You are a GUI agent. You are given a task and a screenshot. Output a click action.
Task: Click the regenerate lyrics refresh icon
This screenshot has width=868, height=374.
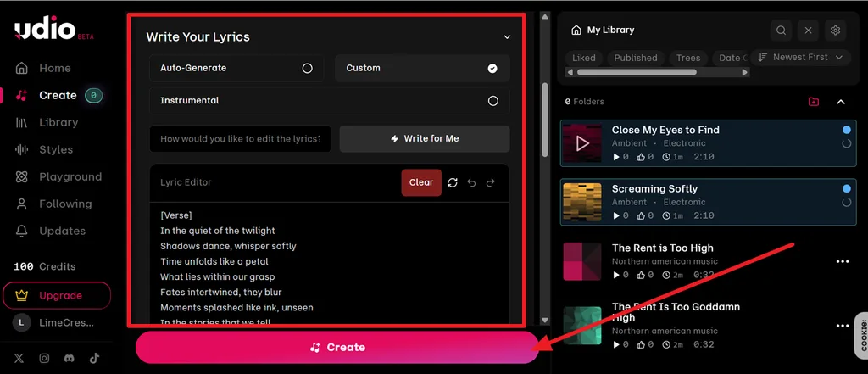pos(453,183)
